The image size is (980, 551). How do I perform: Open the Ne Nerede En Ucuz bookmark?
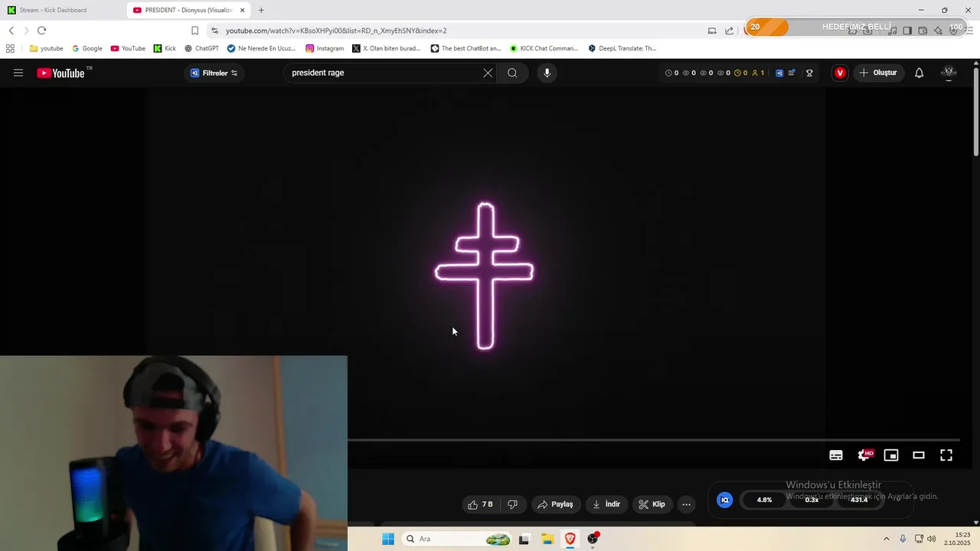[261, 48]
